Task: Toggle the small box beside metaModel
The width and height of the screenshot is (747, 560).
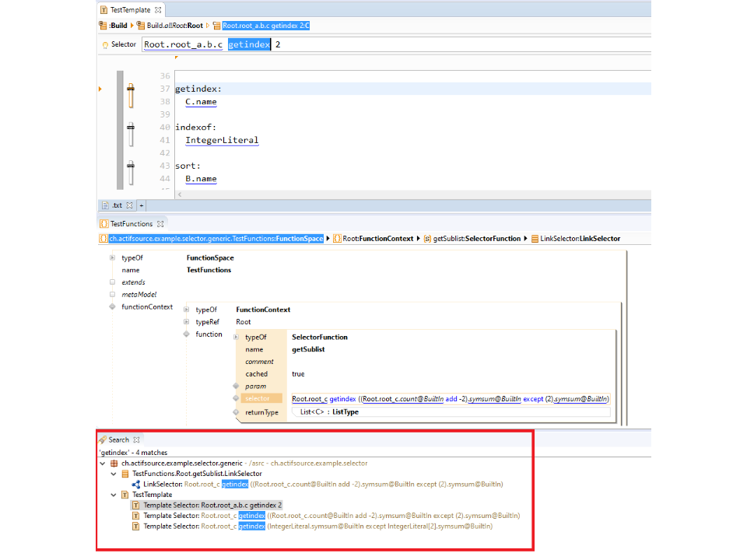Action: (113, 295)
